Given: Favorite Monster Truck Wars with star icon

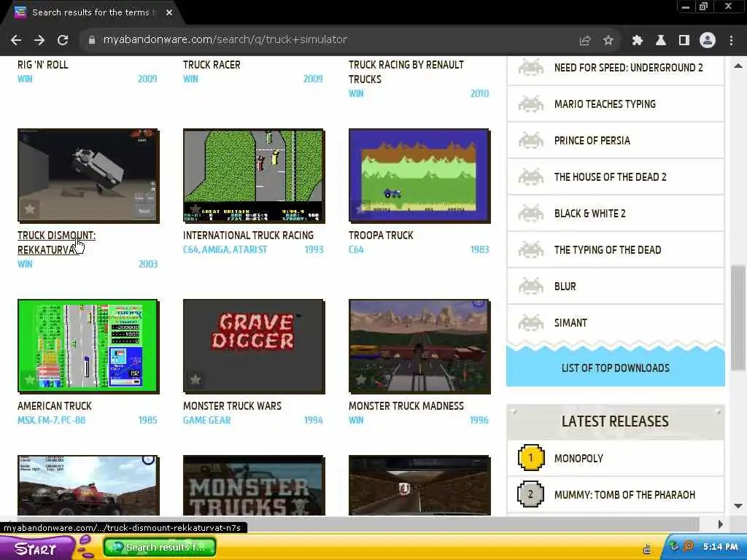Looking at the screenshot, I should [195, 379].
